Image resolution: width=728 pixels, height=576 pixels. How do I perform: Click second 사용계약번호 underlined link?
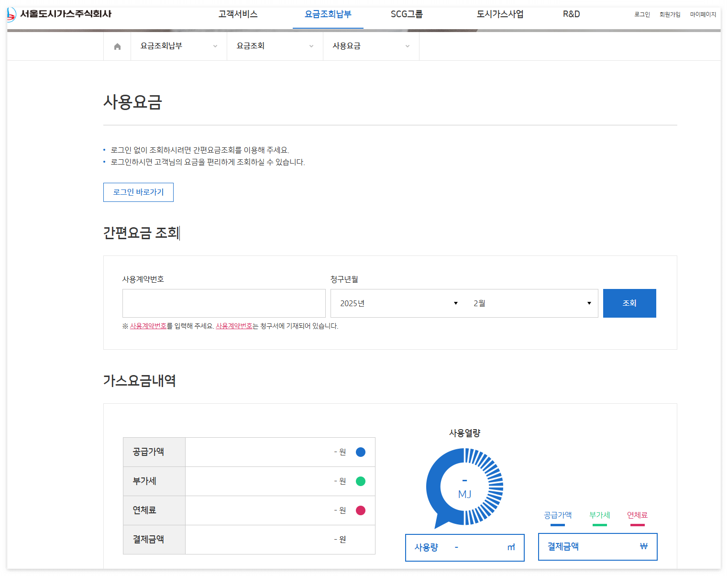(x=234, y=326)
